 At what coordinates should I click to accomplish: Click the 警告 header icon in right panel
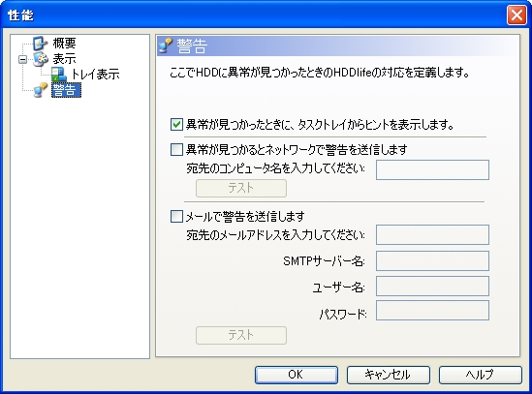(166, 45)
